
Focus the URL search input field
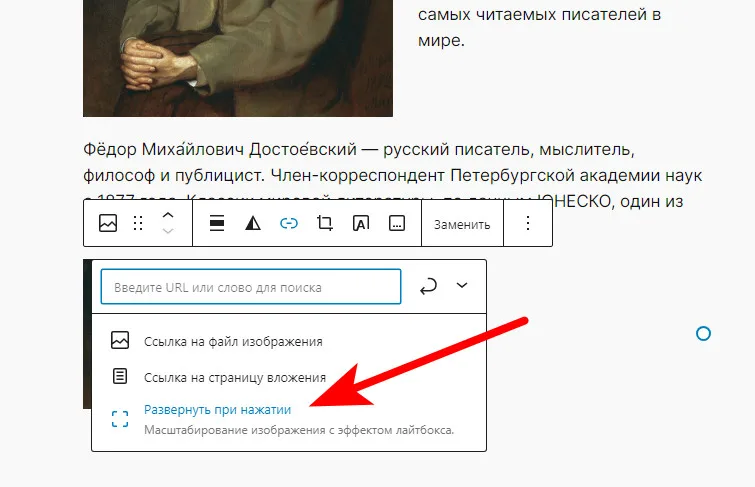pos(251,287)
